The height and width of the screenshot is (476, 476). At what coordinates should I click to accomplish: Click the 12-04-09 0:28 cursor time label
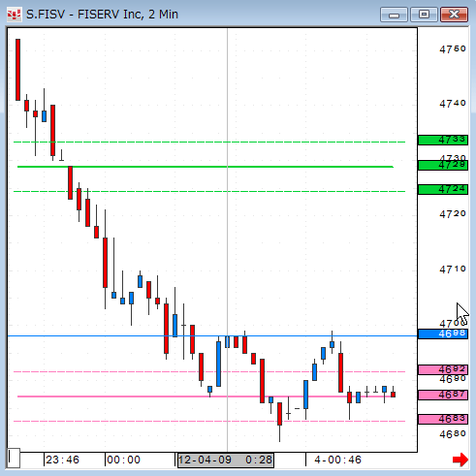click(x=226, y=460)
